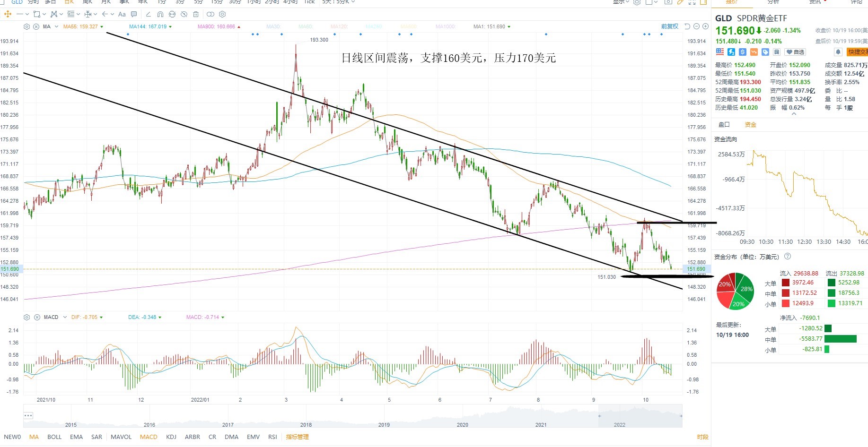The image size is (868, 447).
Task: Click the blue dollar sign icon
Action: click(x=743, y=52)
